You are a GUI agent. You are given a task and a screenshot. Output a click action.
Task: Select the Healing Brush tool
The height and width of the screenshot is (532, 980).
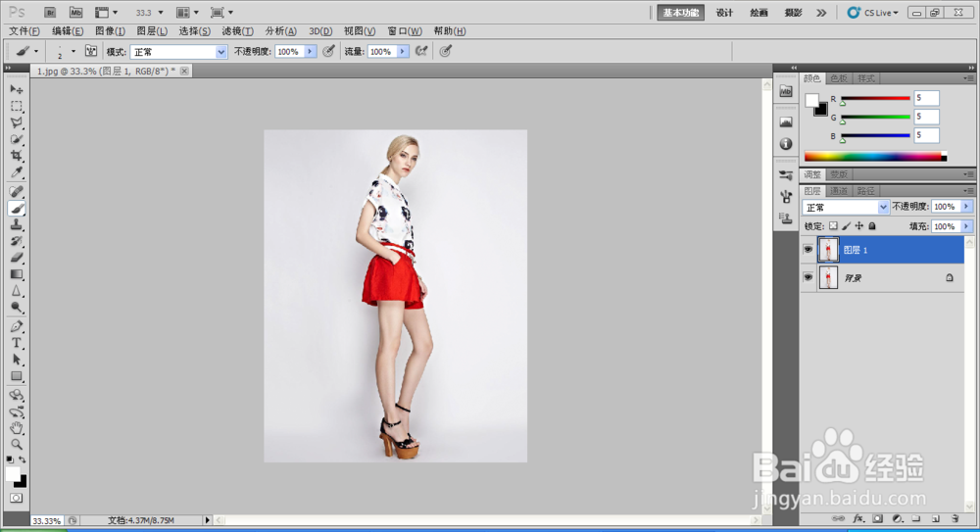tap(17, 192)
